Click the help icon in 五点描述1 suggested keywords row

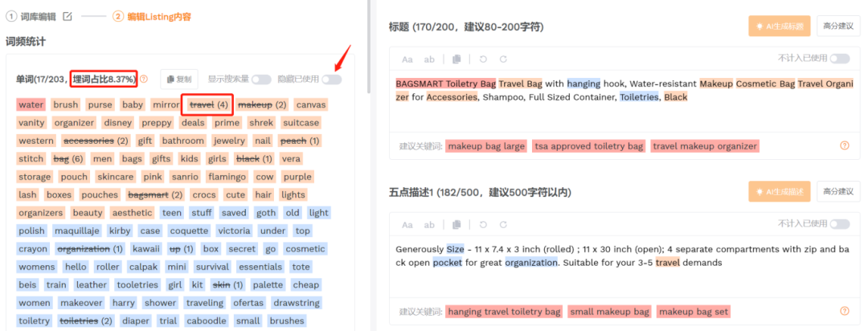click(x=844, y=311)
